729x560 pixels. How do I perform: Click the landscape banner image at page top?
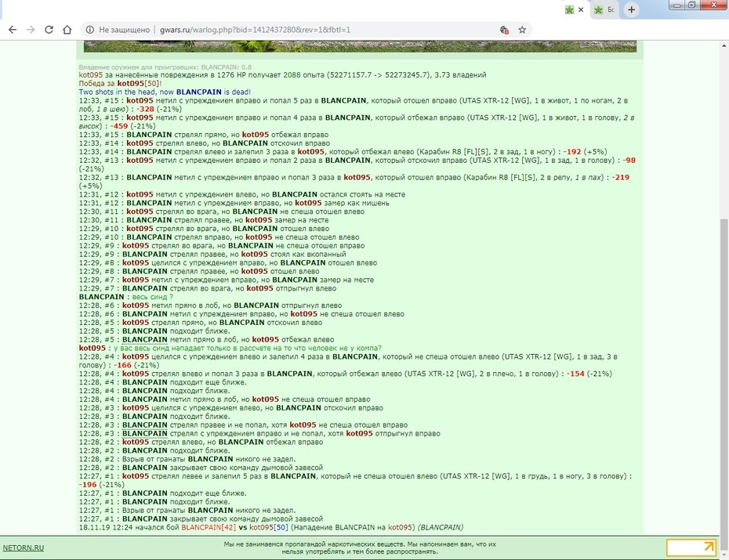(x=360, y=46)
